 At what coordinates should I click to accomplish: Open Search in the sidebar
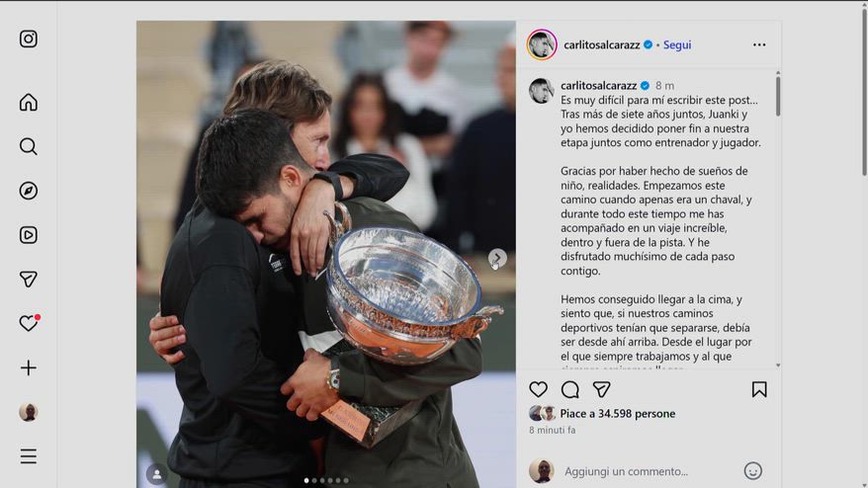tap(29, 146)
